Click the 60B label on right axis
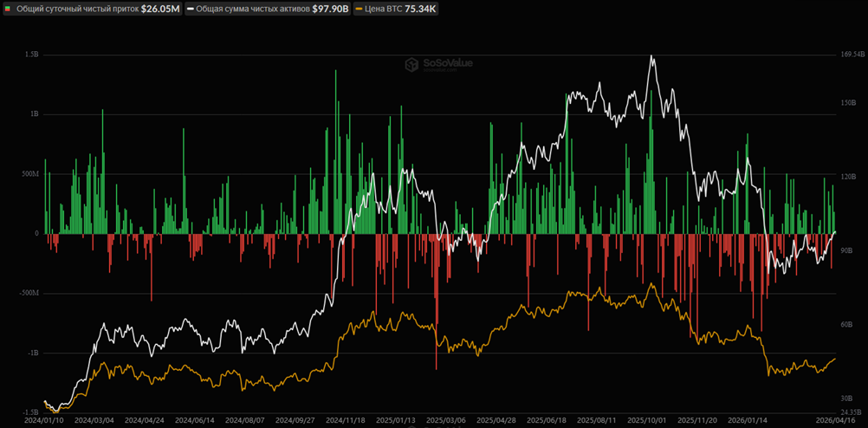 coord(845,325)
